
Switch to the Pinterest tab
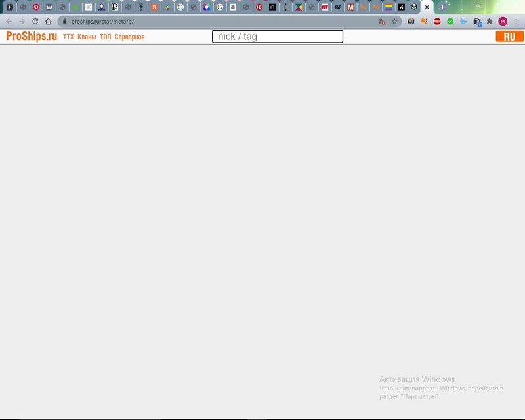coord(36,7)
